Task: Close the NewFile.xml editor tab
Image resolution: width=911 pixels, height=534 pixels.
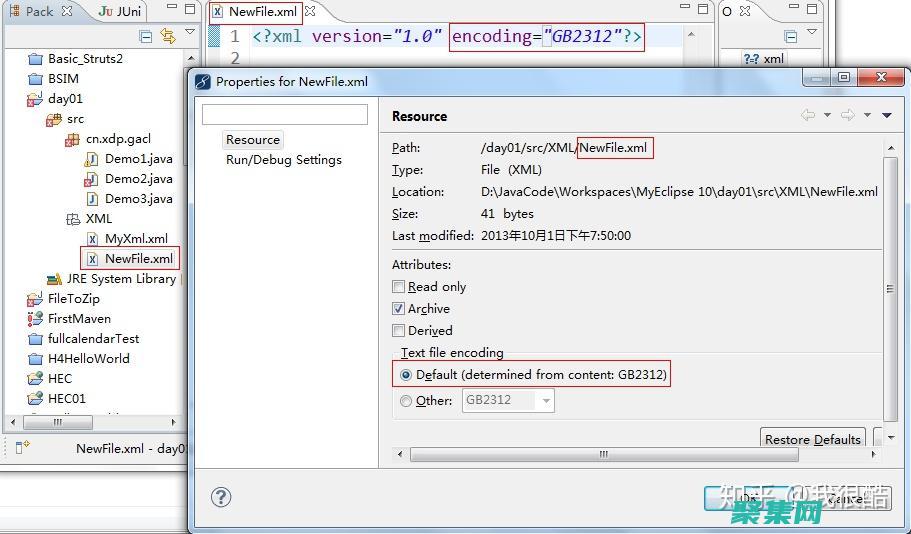Action: 310,12
